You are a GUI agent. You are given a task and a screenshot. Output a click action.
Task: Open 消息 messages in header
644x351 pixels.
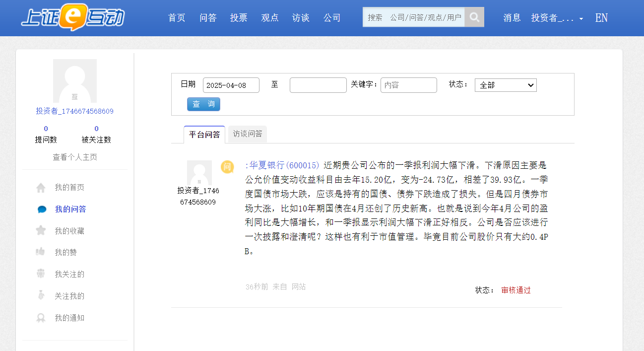pyautogui.click(x=512, y=17)
